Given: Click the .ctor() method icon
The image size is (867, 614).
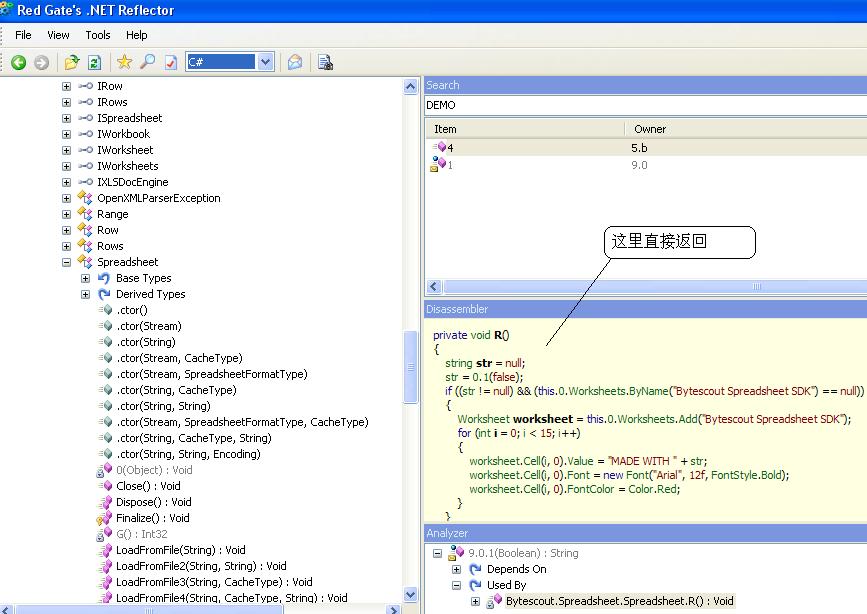Looking at the screenshot, I should [x=106, y=310].
